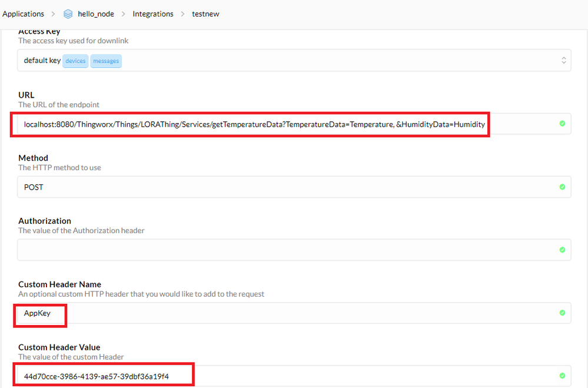The image size is (588, 388).
Task: Click the 'Custom Header Value' label
Action: coord(59,347)
